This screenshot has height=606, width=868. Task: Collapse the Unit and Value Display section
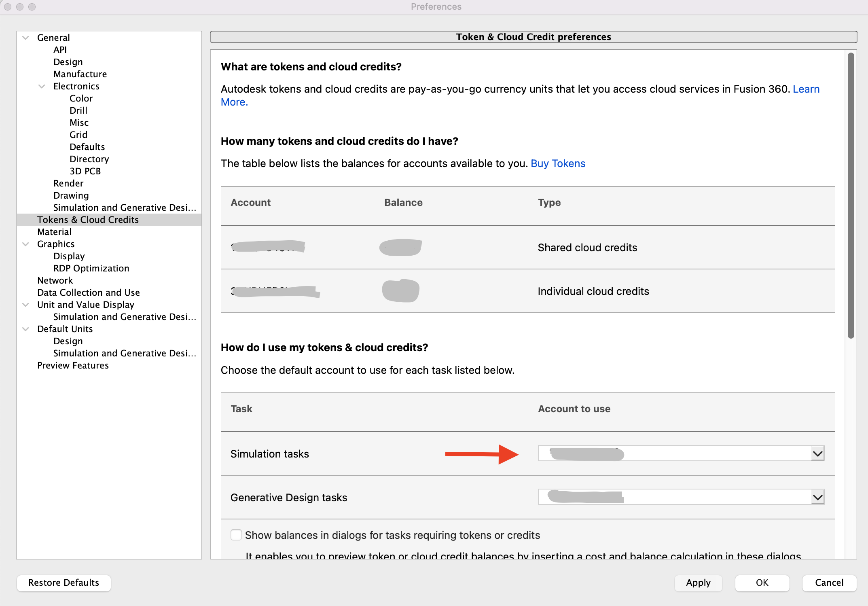26,305
